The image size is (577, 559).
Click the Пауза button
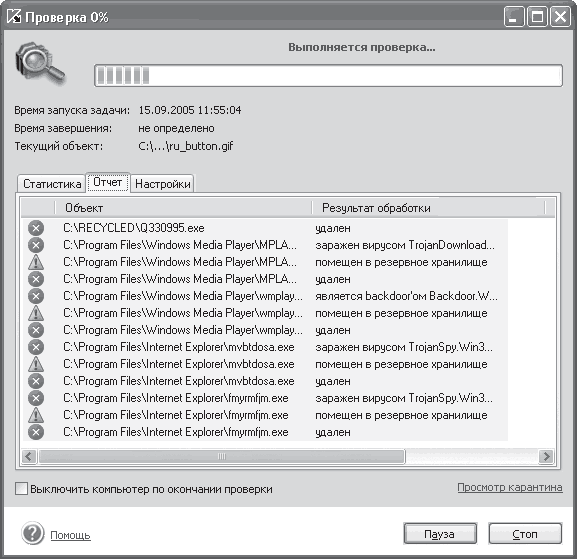click(440, 534)
